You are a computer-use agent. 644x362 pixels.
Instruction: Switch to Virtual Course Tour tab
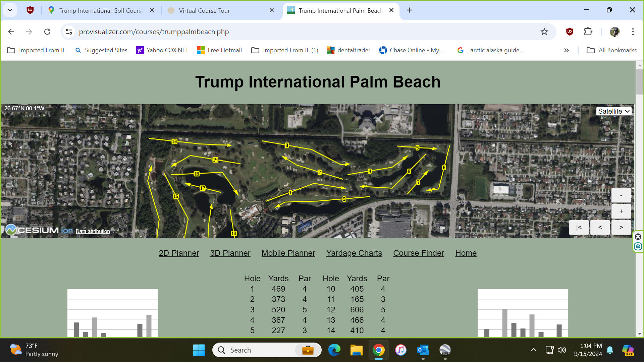pyautogui.click(x=204, y=10)
